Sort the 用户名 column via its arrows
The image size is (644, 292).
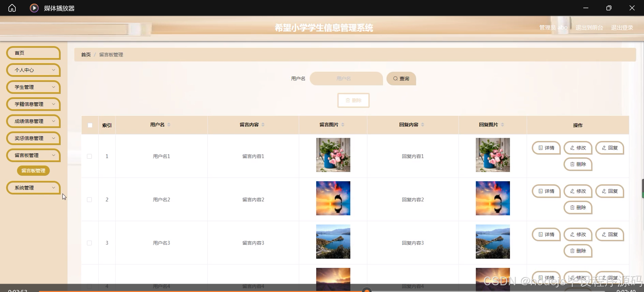169,125
